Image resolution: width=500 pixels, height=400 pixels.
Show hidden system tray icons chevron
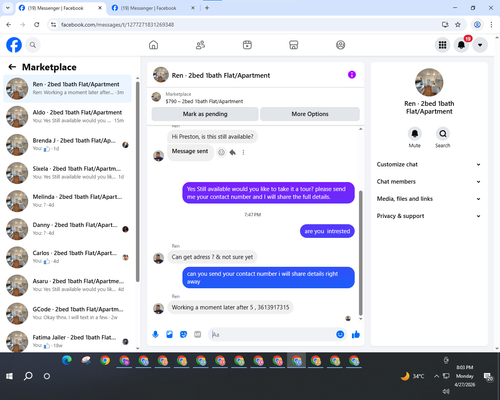[436, 376]
